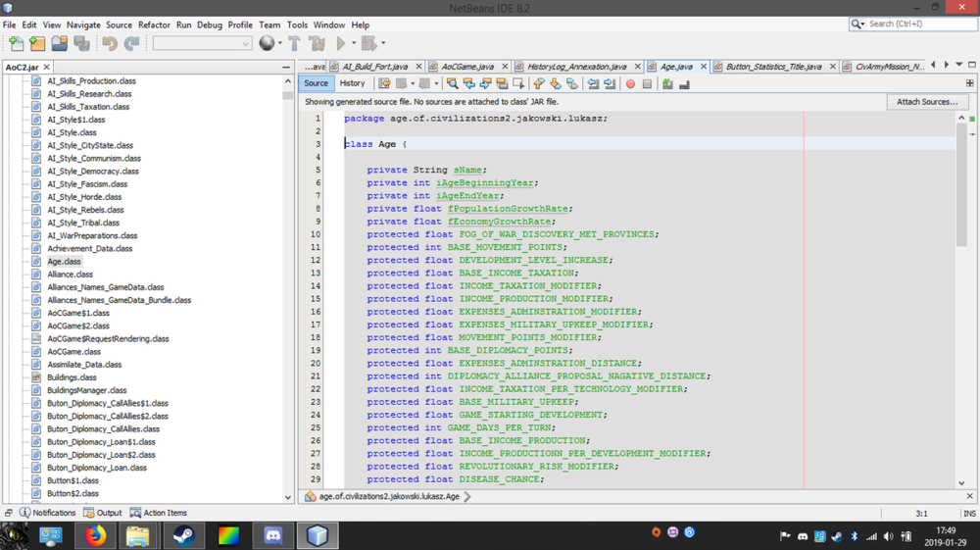Open Action Items window button

158,513
